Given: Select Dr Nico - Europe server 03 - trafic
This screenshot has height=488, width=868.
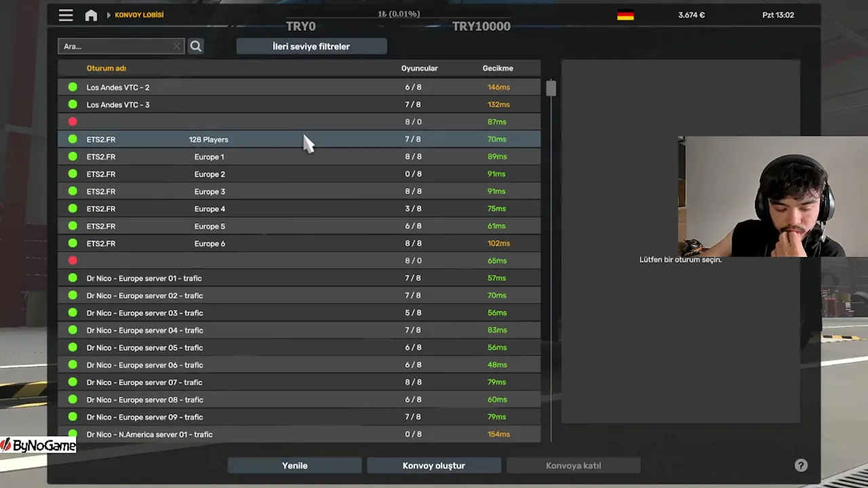Looking at the screenshot, I should [x=299, y=312].
